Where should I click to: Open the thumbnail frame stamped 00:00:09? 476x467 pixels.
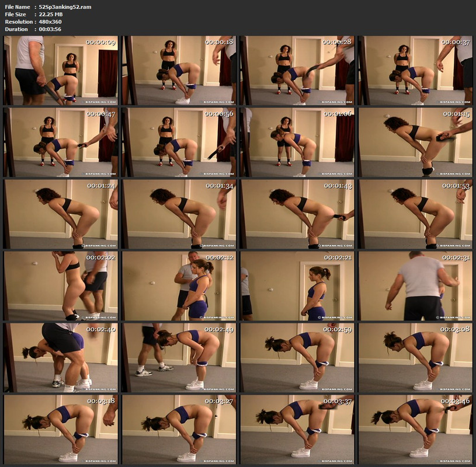[61, 71]
